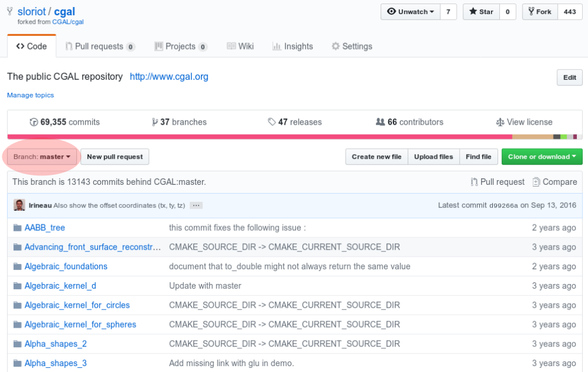Image resolution: width=588 pixels, height=372 pixels.
Task: Open Algebraic_foundations folder
Action: tap(66, 266)
